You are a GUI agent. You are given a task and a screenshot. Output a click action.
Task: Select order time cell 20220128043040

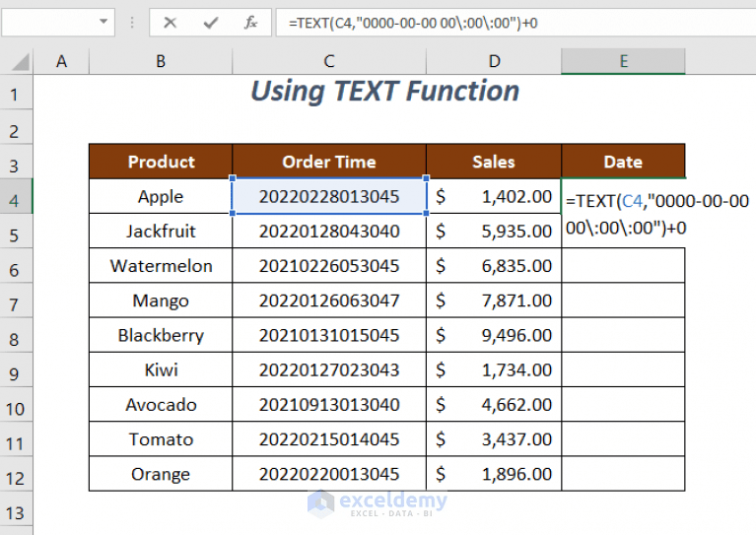point(329,231)
